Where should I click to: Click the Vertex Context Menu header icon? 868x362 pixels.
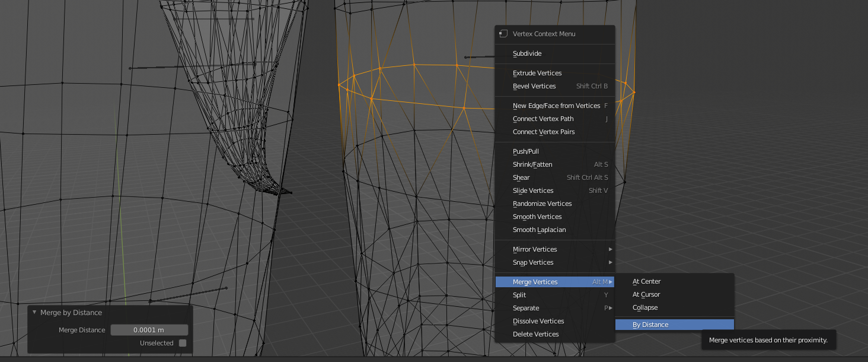(503, 34)
